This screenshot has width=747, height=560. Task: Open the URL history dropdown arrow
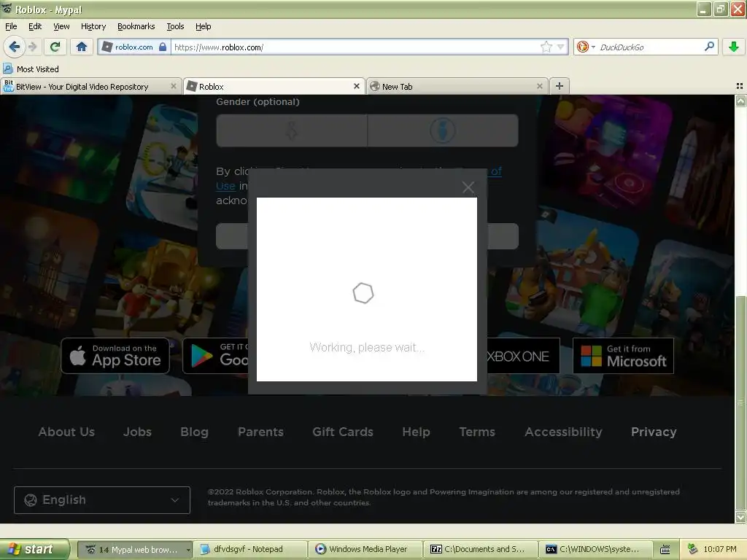click(x=561, y=47)
